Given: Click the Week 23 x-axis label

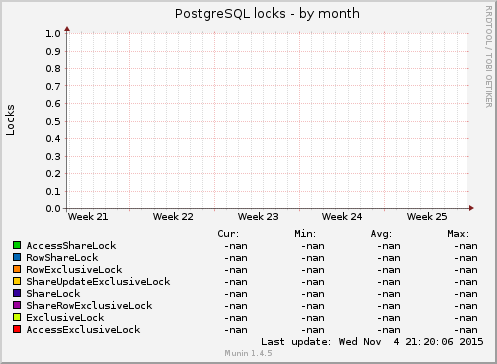Looking at the screenshot, I should (258, 217).
